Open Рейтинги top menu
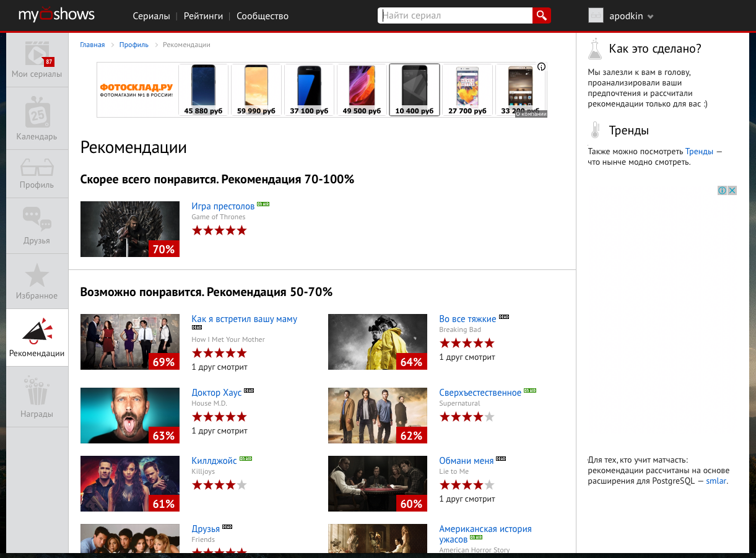Viewport: 756px width, 558px height. (203, 16)
